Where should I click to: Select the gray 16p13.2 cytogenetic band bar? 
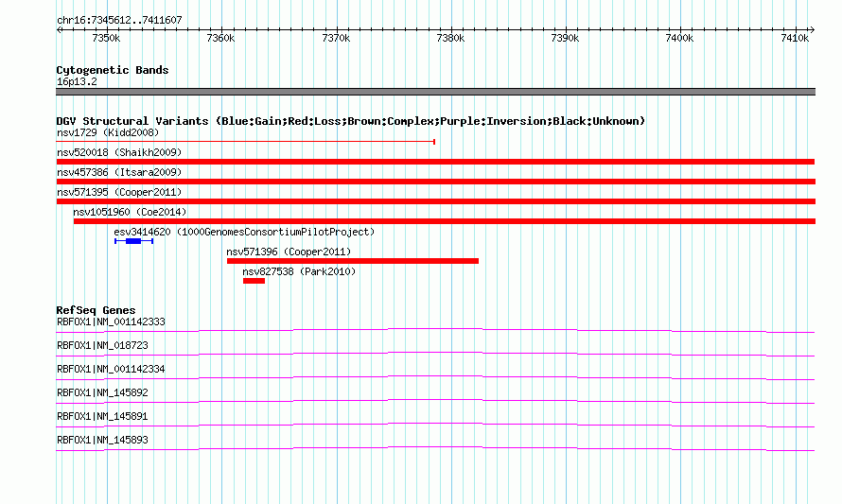click(435, 92)
